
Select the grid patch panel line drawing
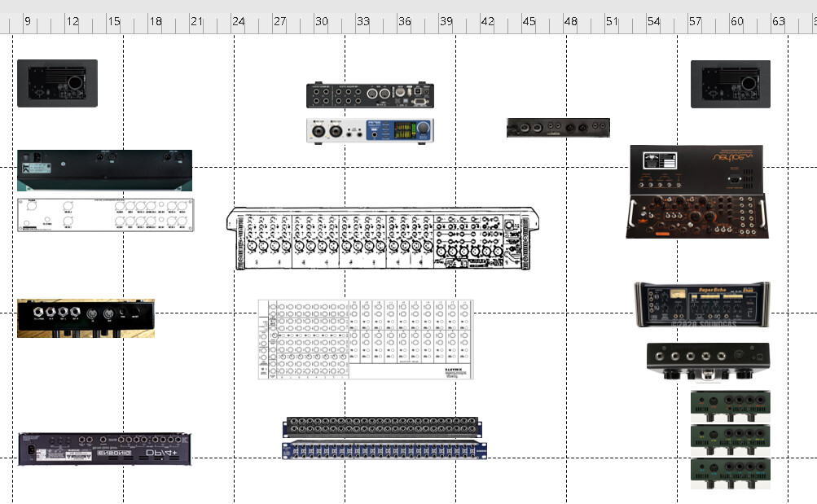click(366, 339)
